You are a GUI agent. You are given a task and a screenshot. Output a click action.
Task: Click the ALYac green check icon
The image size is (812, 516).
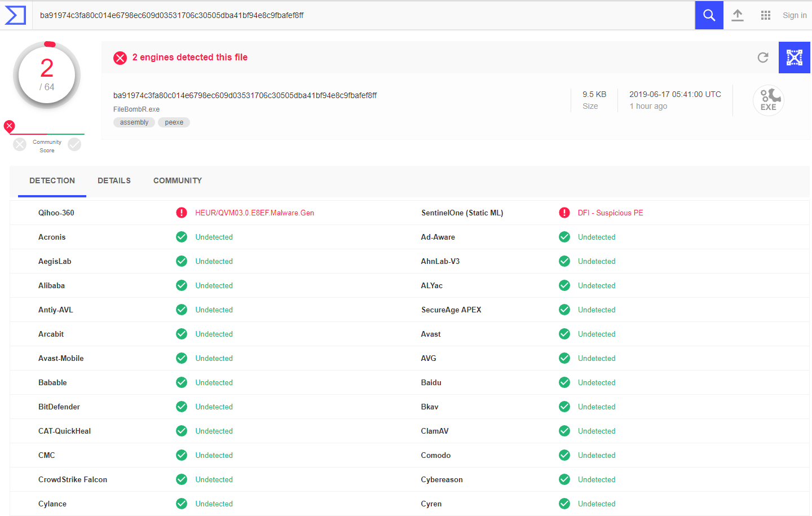tap(564, 285)
